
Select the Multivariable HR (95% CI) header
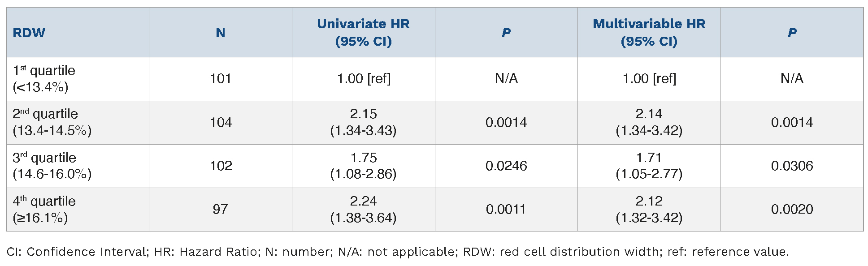(x=649, y=33)
